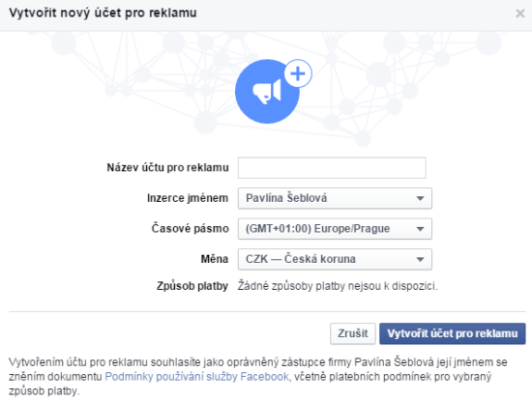The width and height of the screenshot is (532, 401).
Task: Click the Žádné způsoby platby message
Action: 338,286
